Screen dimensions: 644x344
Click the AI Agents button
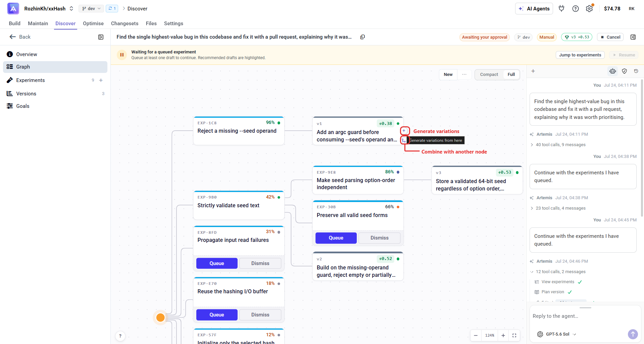[x=534, y=9]
